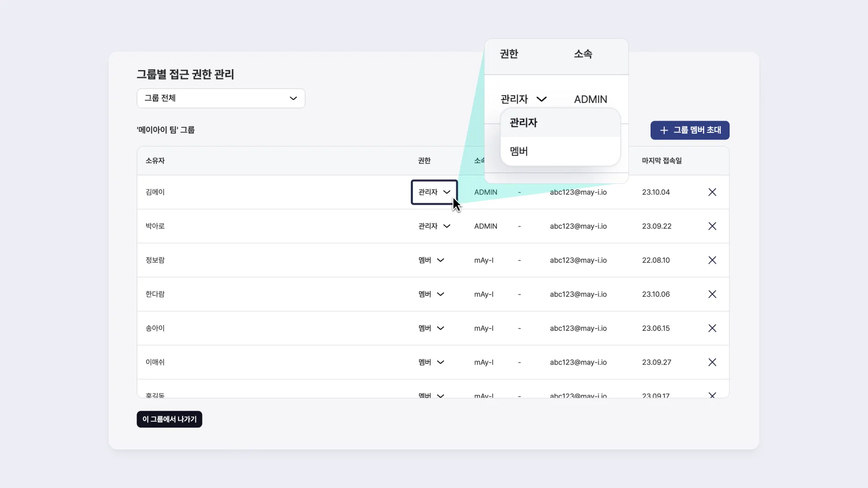Remove 박아로 with the X icon
868x488 pixels.
[x=712, y=226]
